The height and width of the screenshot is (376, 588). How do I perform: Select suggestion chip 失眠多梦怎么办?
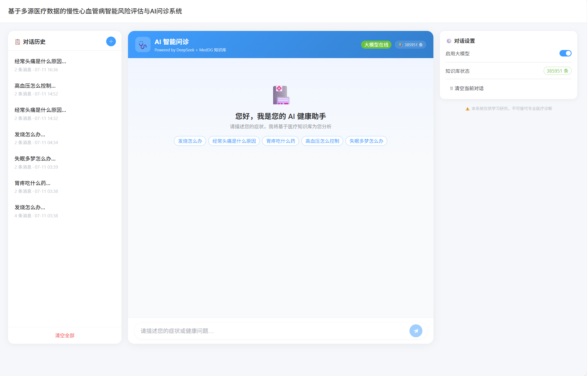[366, 141]
